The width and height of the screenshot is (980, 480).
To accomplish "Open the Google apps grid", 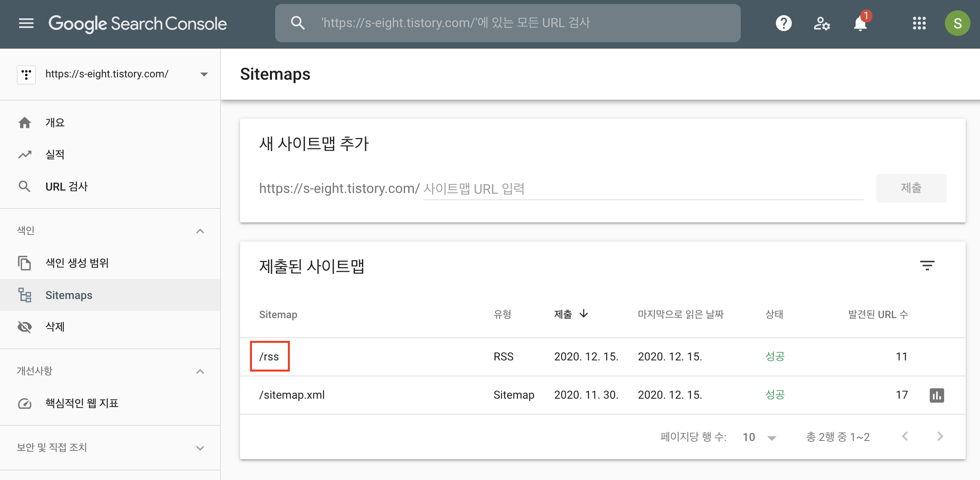I will (x=919, y=23).
